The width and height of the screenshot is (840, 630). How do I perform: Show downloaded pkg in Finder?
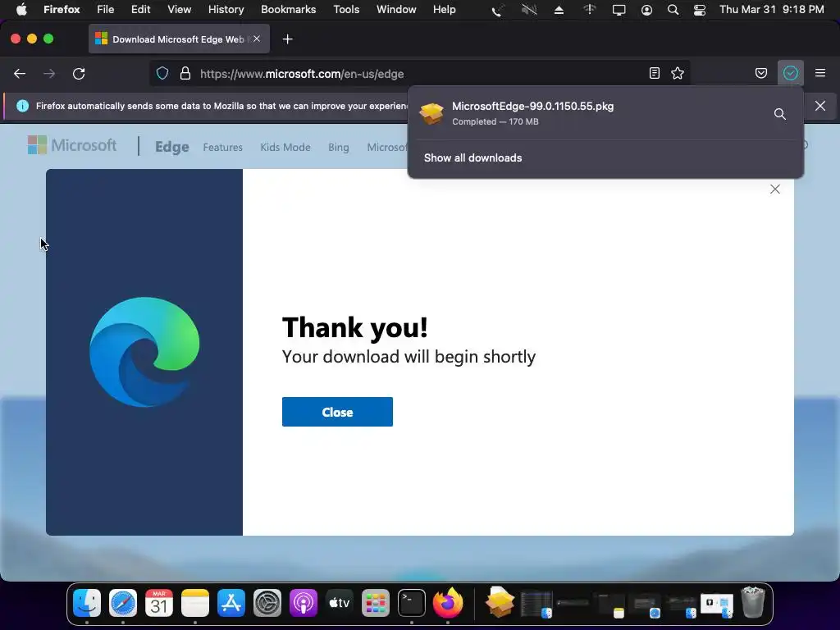780,114
